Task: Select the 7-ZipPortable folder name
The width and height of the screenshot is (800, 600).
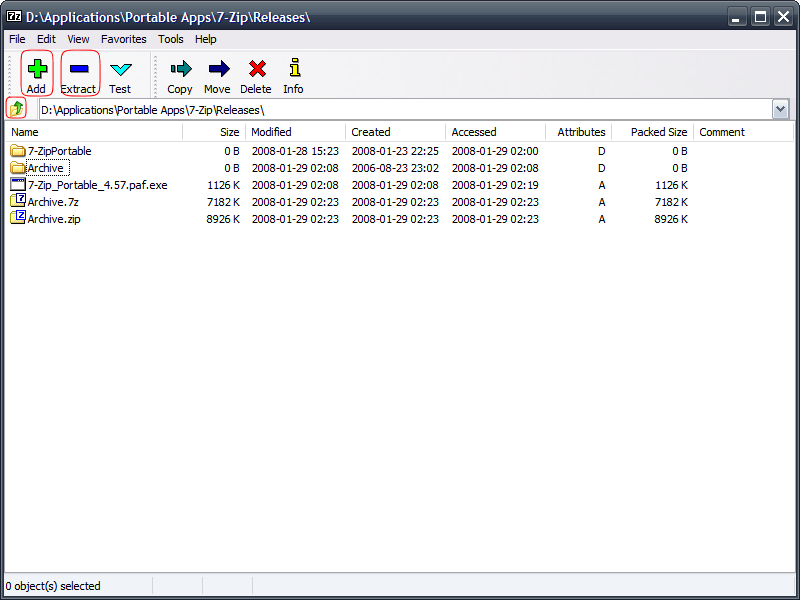Action: click(60, 151)
